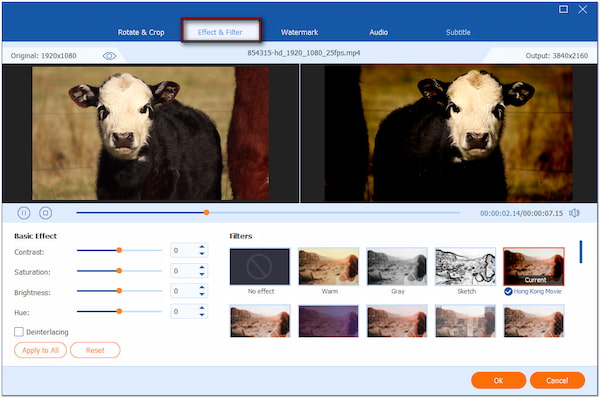Increase Saturation value with up arrow
The image size is (600, 398).
[x=202, y=267]
